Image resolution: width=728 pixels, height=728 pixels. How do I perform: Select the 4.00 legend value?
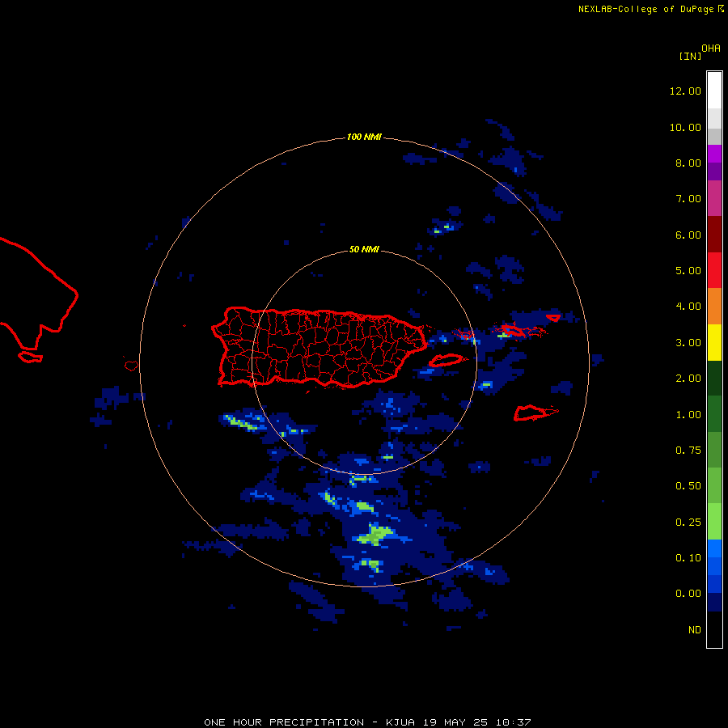click(688, 307)
